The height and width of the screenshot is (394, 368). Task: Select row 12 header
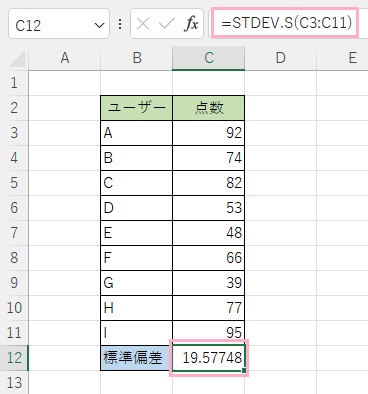(14, 358)
